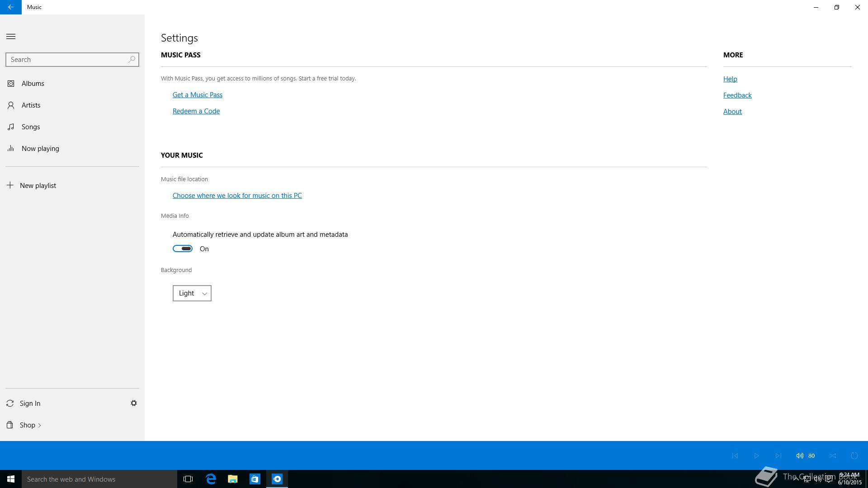Open Action Center notifications icon
The image size is (868, 488).
tap(829, 479)
